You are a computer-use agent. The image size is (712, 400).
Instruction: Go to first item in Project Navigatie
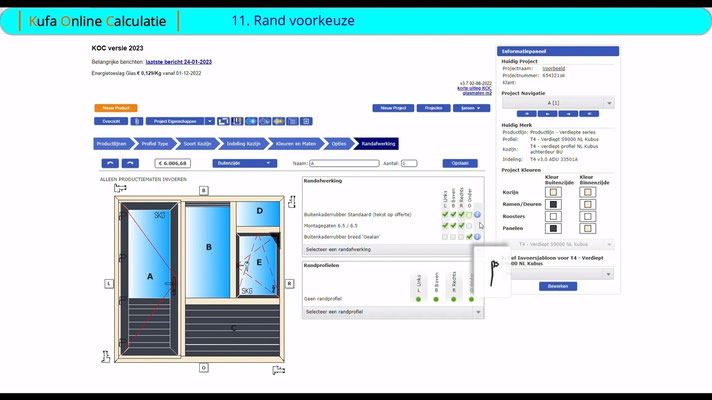[x=527, y=114]
